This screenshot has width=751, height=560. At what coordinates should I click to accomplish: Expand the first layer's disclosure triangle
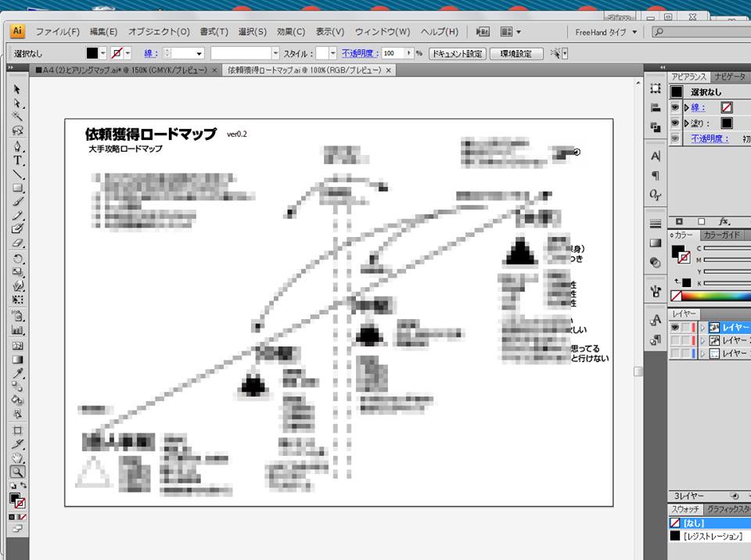click(x=702, y=328)
